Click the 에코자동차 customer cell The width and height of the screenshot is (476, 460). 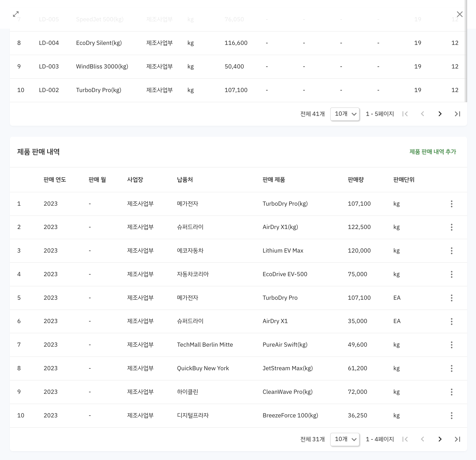[190, 251]
